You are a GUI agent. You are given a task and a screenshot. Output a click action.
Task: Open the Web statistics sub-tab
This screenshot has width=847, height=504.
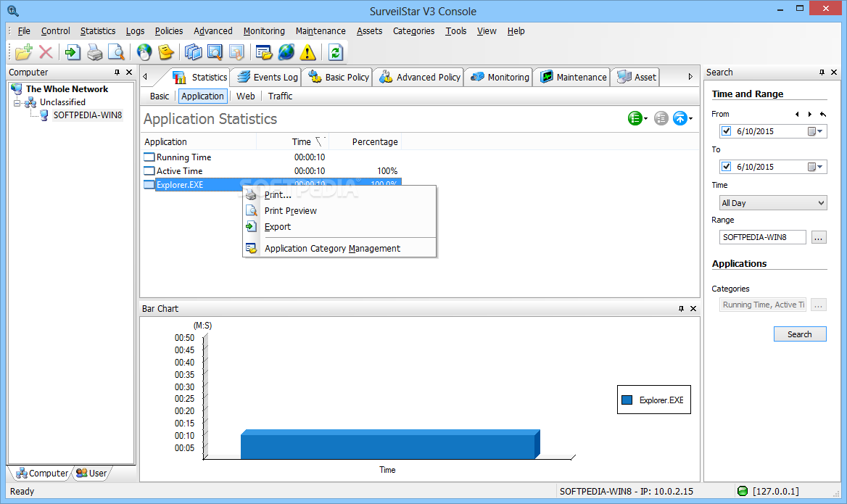click(245, 96)
